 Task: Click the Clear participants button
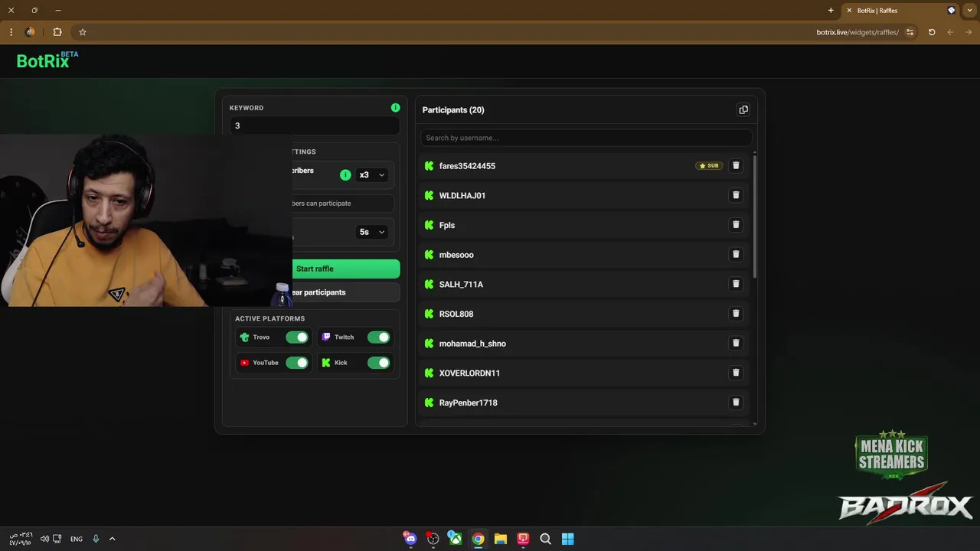tap(315, 292)
